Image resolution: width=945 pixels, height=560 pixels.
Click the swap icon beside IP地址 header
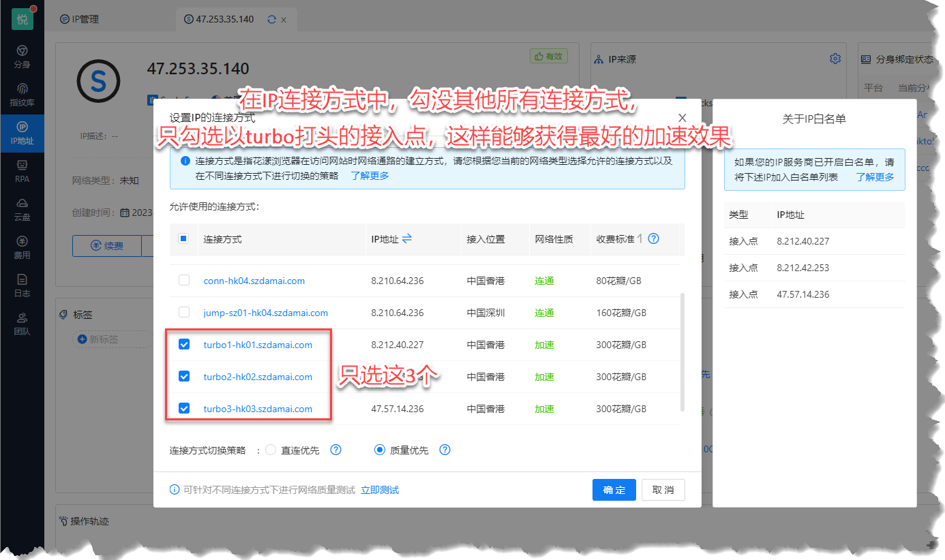(x=407, y=238)
